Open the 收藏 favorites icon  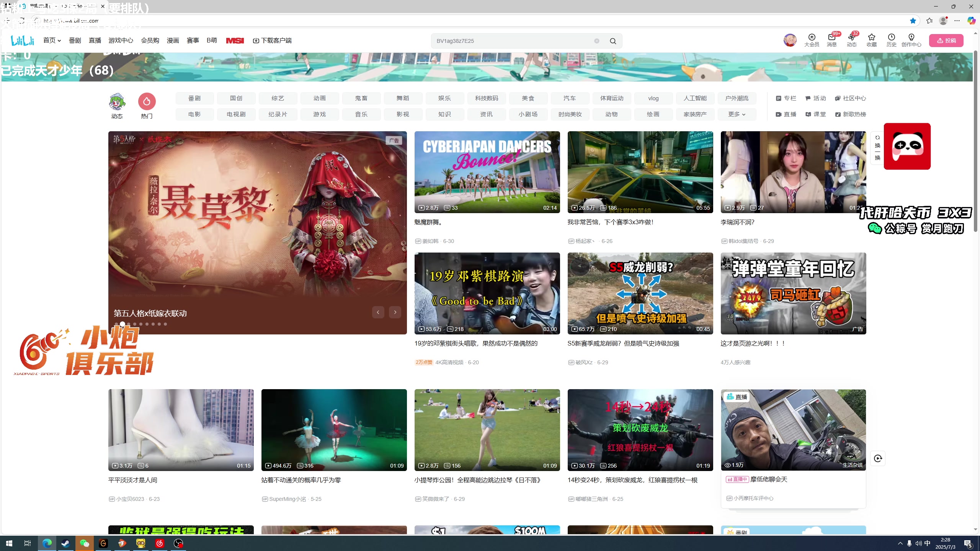point(872,40)
